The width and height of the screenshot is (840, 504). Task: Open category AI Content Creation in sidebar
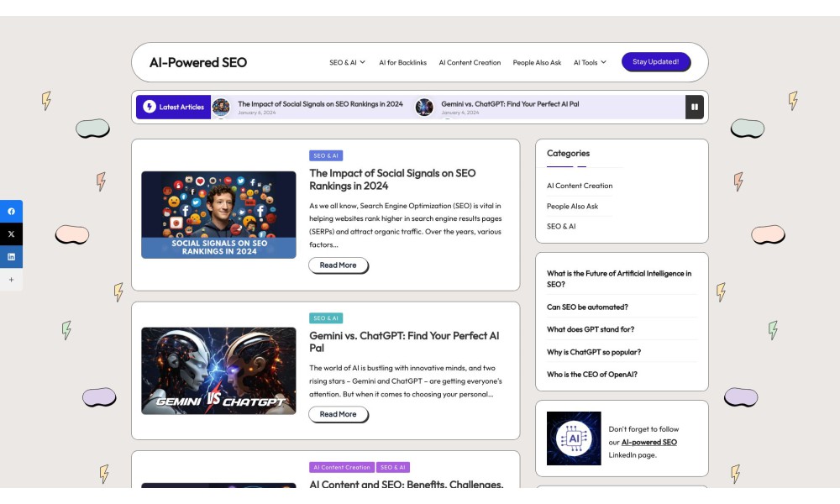(x=580, y=186)
